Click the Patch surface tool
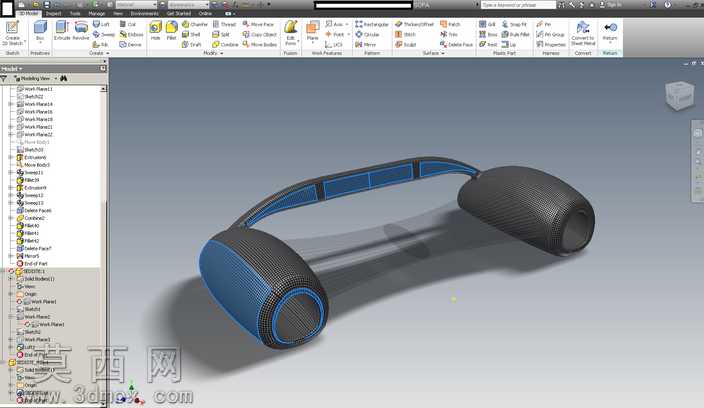The width and height of the screenshot is (704, 408). [x=450, y=24]
